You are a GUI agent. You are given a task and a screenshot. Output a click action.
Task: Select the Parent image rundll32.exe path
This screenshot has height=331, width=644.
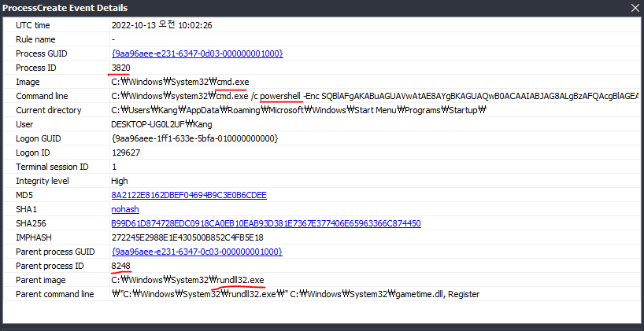coord(187,280)
